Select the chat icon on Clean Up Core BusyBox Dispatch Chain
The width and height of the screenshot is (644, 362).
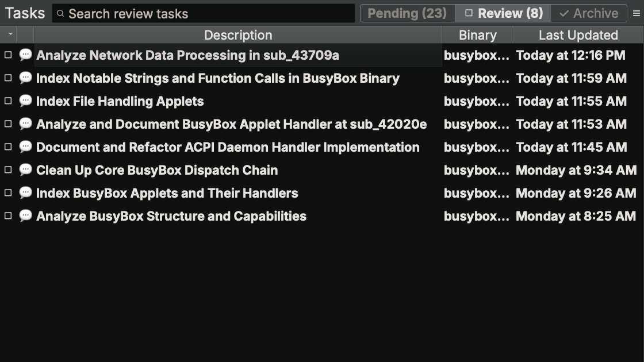pos(25,170)
